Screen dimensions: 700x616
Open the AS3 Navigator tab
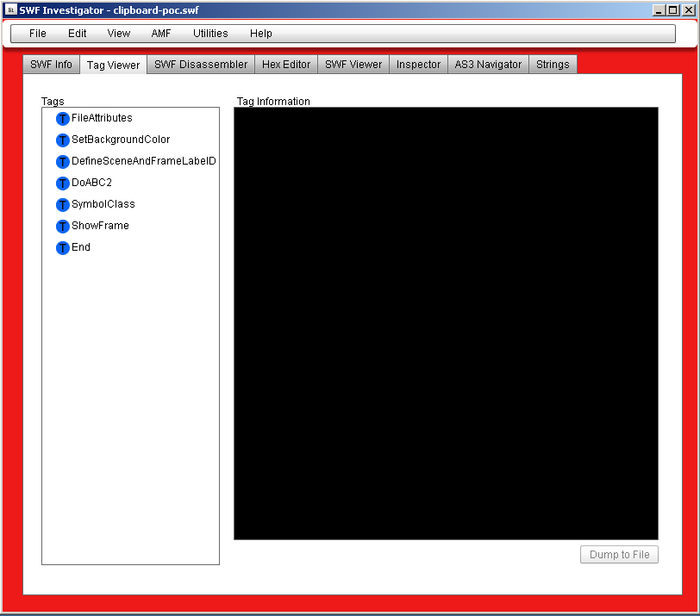click(x=488, y=65)
